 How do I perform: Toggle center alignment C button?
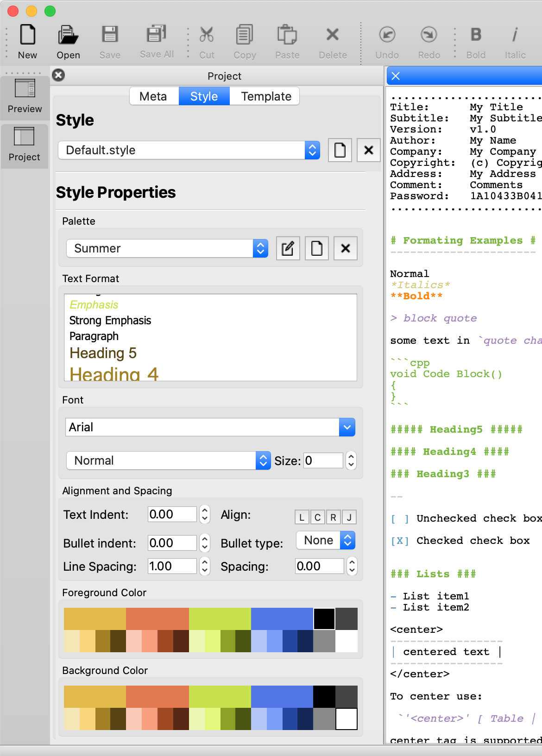(317, 517)
